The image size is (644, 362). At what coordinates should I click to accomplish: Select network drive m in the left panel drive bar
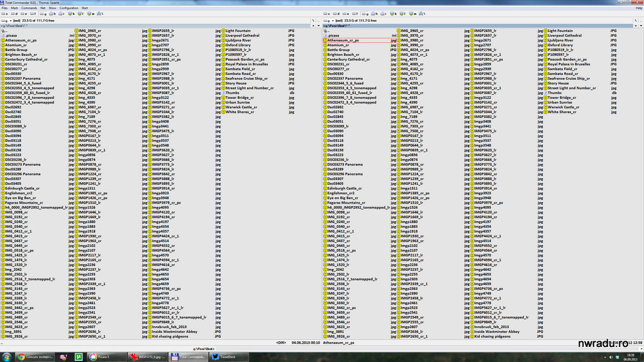coord(91,14)
